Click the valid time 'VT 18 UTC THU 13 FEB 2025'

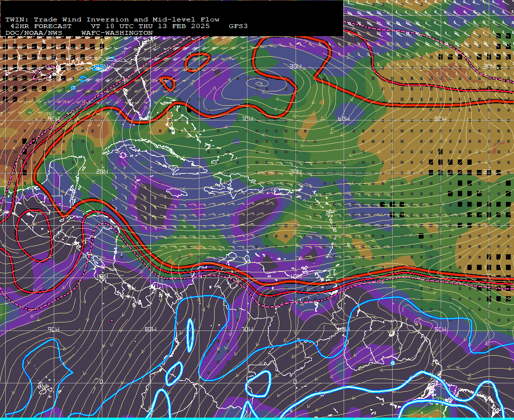point(150,26)
